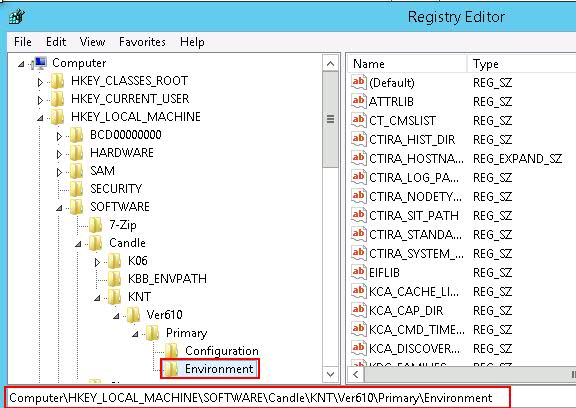Click the CTIRA_LOG_PA... value icon

point(359,177)
